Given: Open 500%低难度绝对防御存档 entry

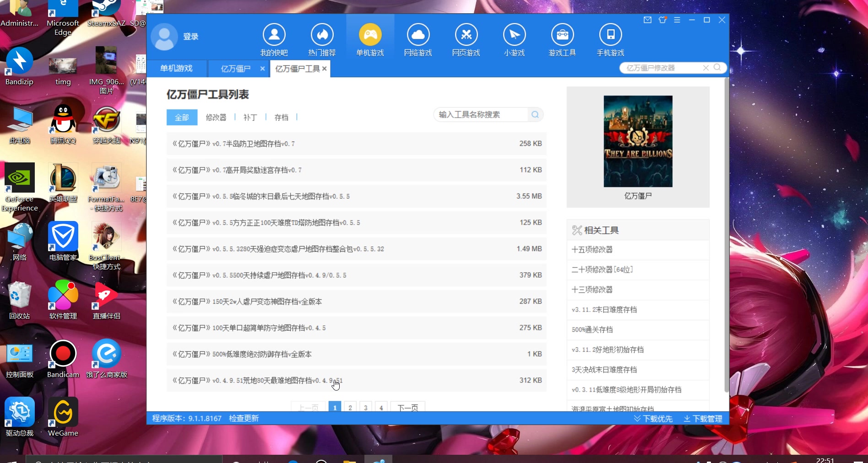Looking at the screenshot, I should tap(356, 354).
